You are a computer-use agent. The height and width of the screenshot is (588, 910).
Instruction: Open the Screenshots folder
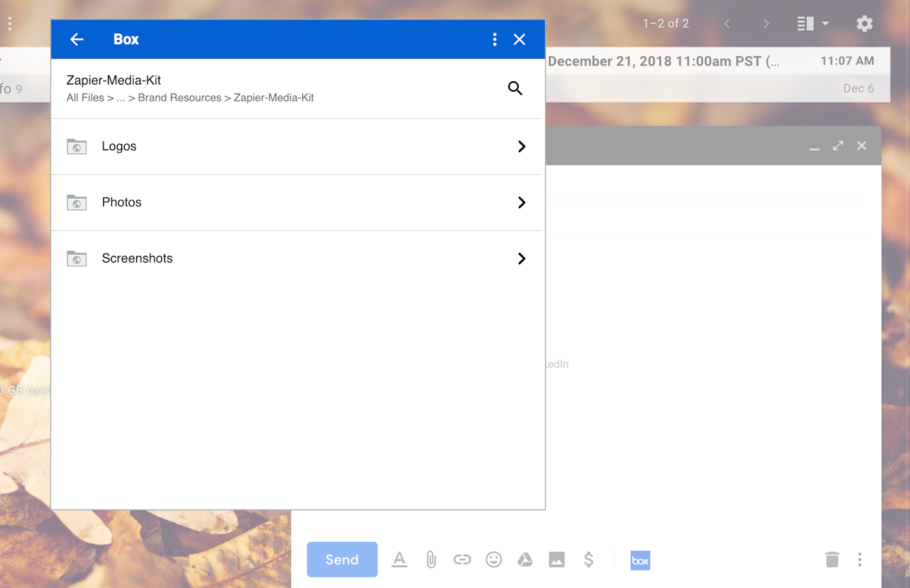pyautogui.click(x=296, y=259)
